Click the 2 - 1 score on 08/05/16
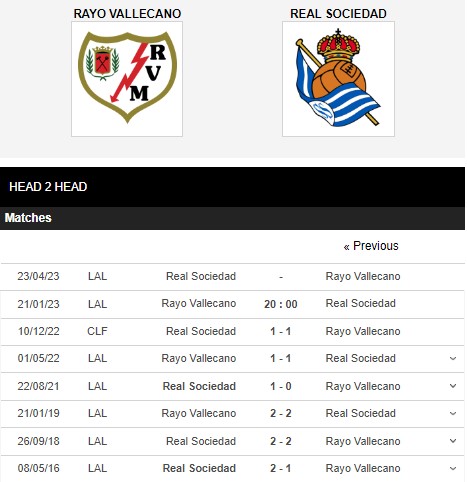This screenshot has height=482, width=467. click(281, 468)
